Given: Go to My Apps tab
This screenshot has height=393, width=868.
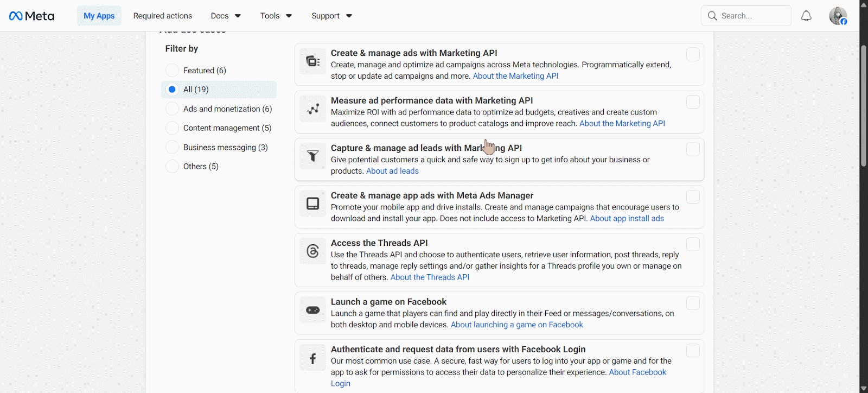Looking at the screenshot, I should (x=99, y=16).
